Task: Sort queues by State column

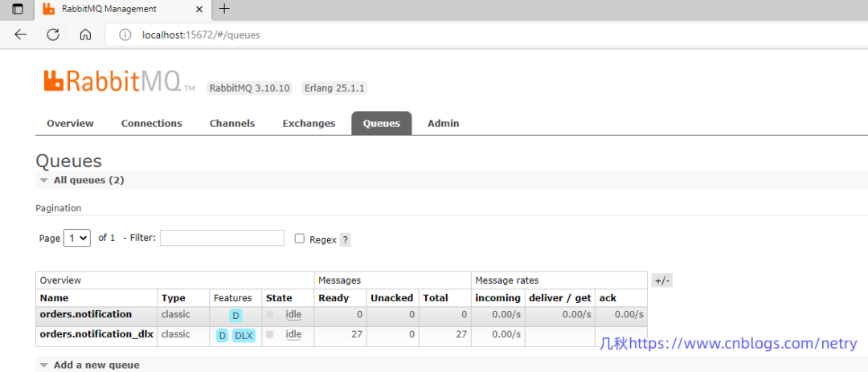Action: 279,298
